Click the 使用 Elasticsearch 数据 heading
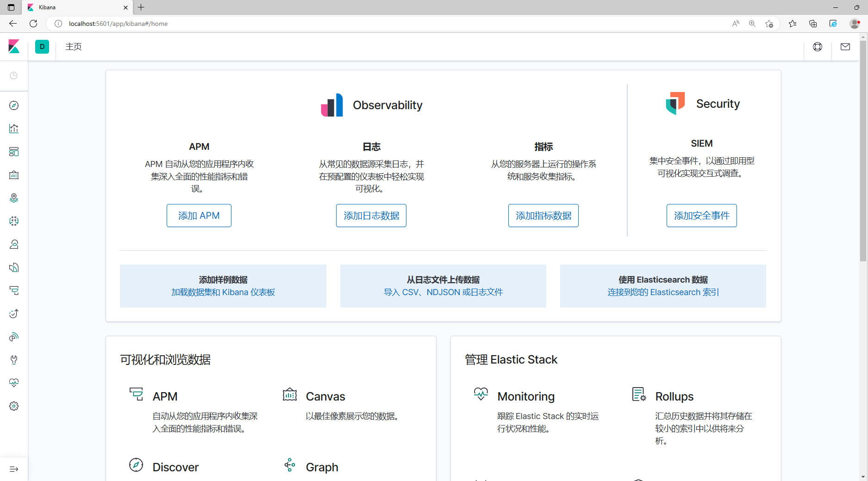868x481 pixels. click(x=663, y=280)
